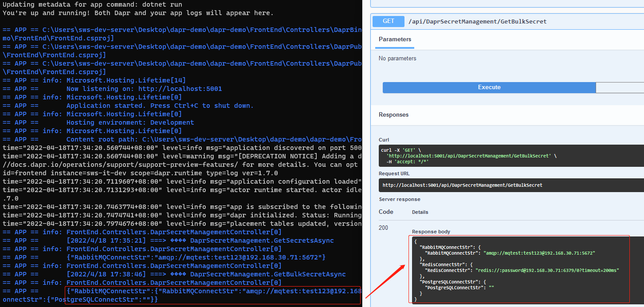Click the Execute button
This screenshot has height=307, width=644.
click(489, 87)
